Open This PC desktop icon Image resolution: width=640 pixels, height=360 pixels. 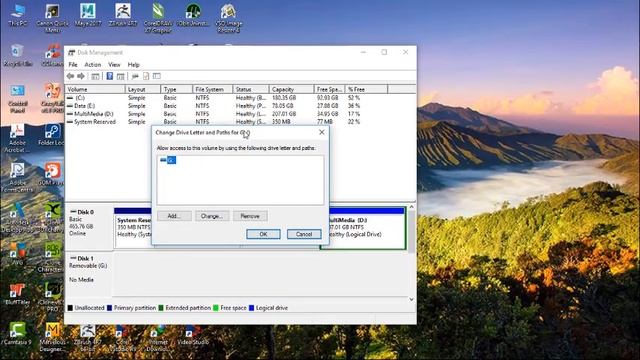pos(18,15)
